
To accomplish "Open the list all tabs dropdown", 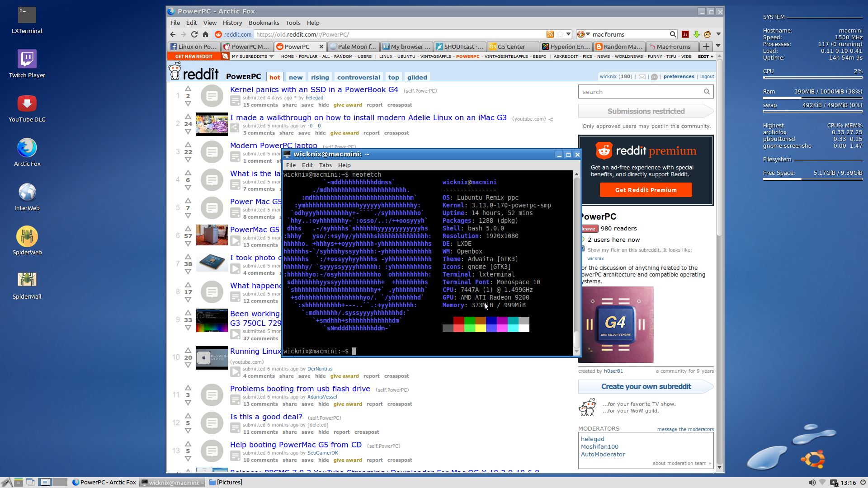I will 718,46.
